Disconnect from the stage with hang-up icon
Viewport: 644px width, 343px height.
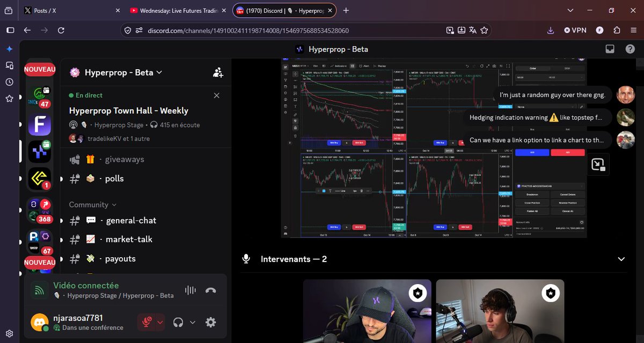point(210,290)
